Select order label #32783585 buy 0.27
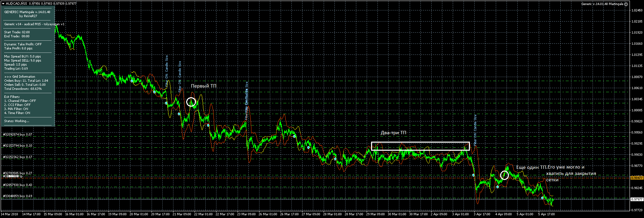The height and width of the screenshot is (218, 644). click(17, 173)
